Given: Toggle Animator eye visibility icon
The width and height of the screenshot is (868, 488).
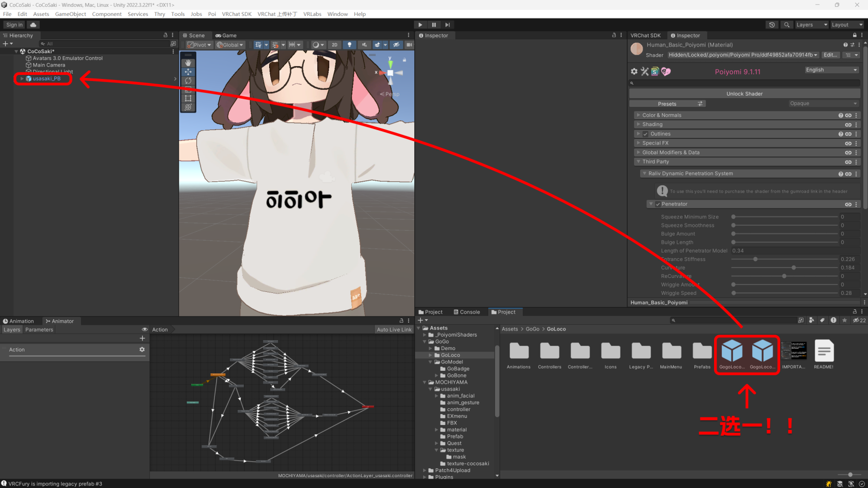Looking at the screenshot, I should tap(145, 329).
